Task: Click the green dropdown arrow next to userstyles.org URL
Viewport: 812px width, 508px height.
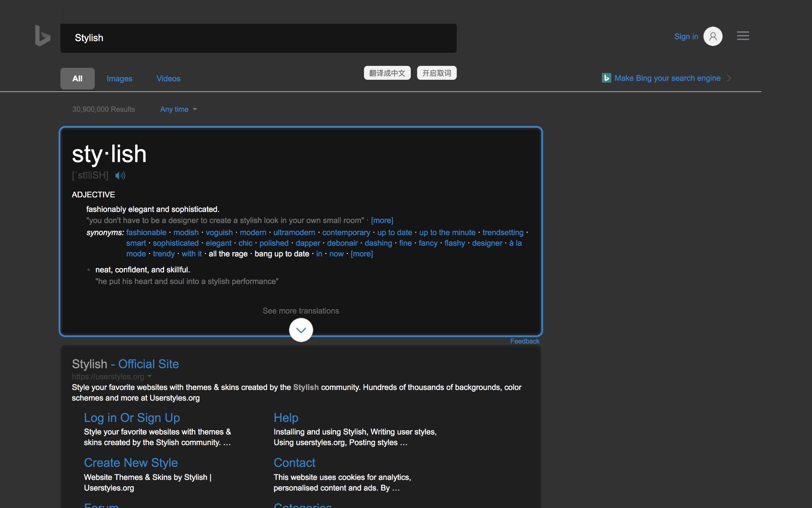Action: [150, 377]
